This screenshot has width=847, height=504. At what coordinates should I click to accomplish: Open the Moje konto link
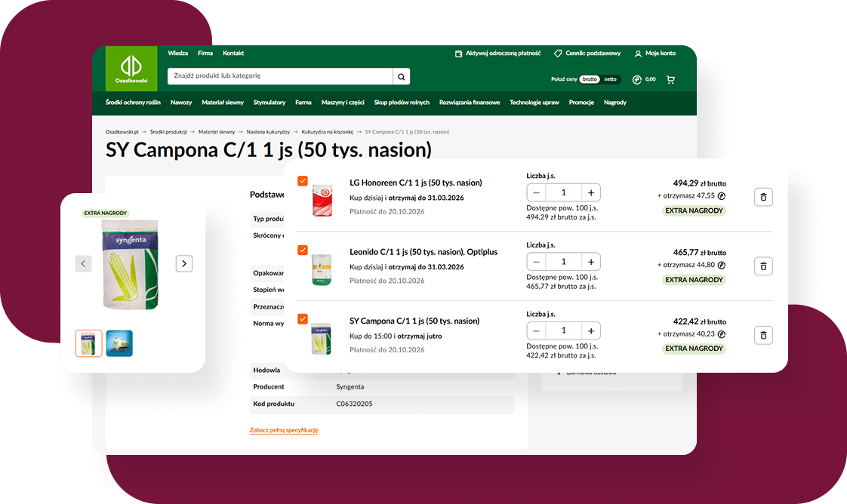[660, 54]
